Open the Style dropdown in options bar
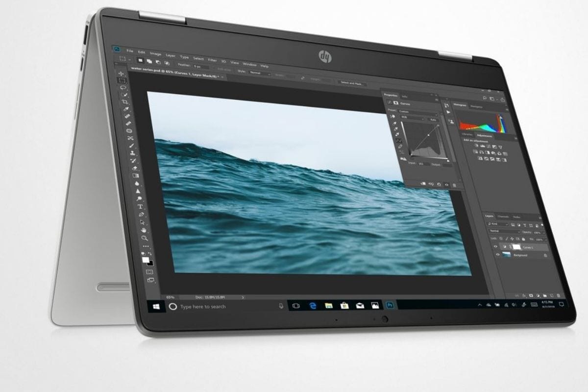 260,73
